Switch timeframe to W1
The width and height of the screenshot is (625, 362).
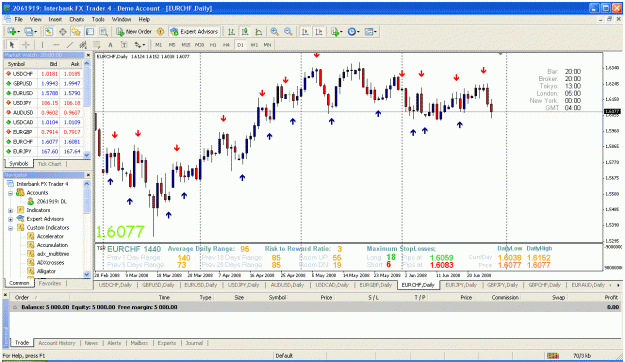pos(254,45)
